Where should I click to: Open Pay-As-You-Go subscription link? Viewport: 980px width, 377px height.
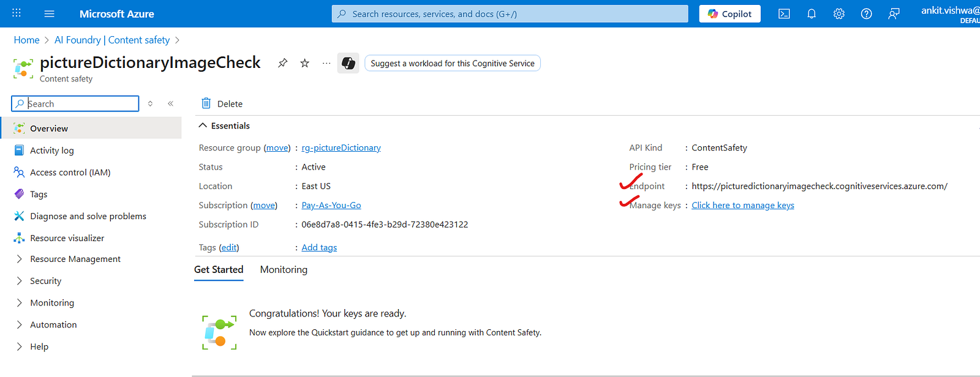pos(331,206)
